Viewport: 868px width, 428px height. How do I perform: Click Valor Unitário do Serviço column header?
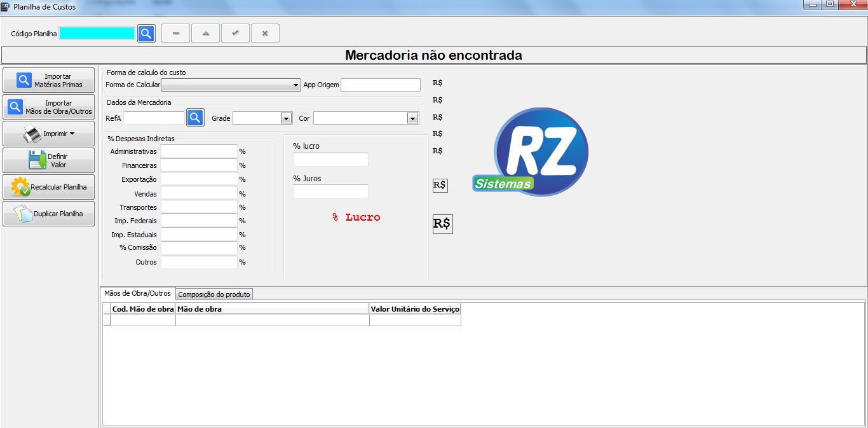point(415,309)
